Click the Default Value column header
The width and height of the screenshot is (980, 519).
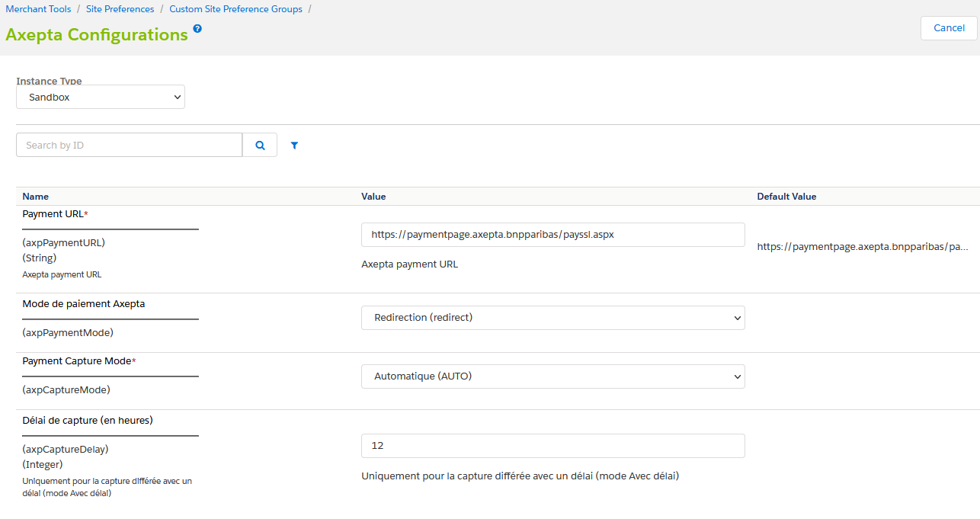[786, 197]
